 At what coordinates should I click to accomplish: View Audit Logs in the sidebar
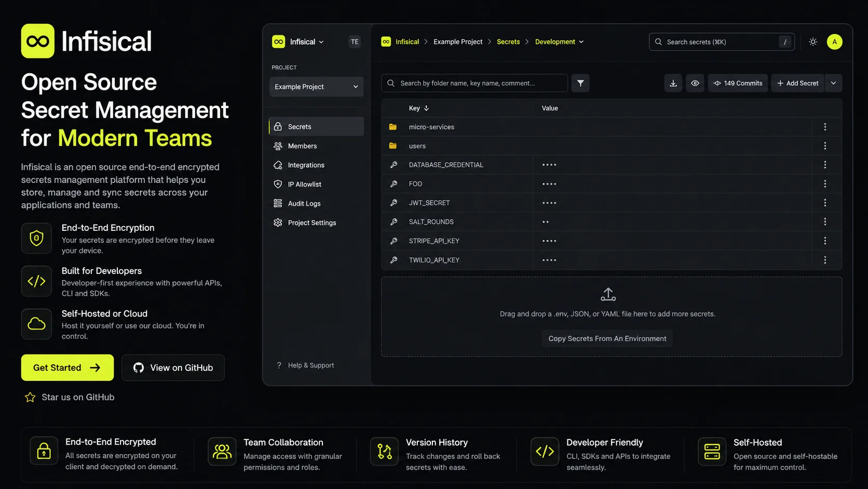click(x=316, y=204)
